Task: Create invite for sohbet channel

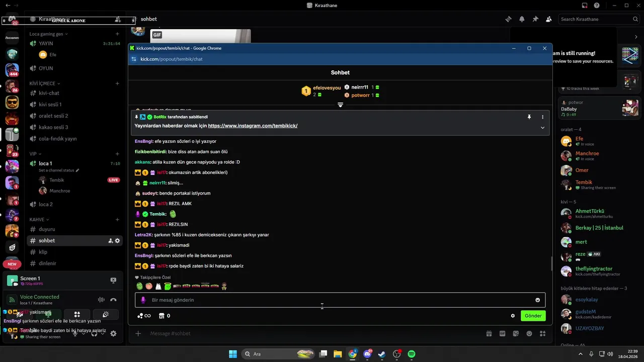Action: click(110, 241)
